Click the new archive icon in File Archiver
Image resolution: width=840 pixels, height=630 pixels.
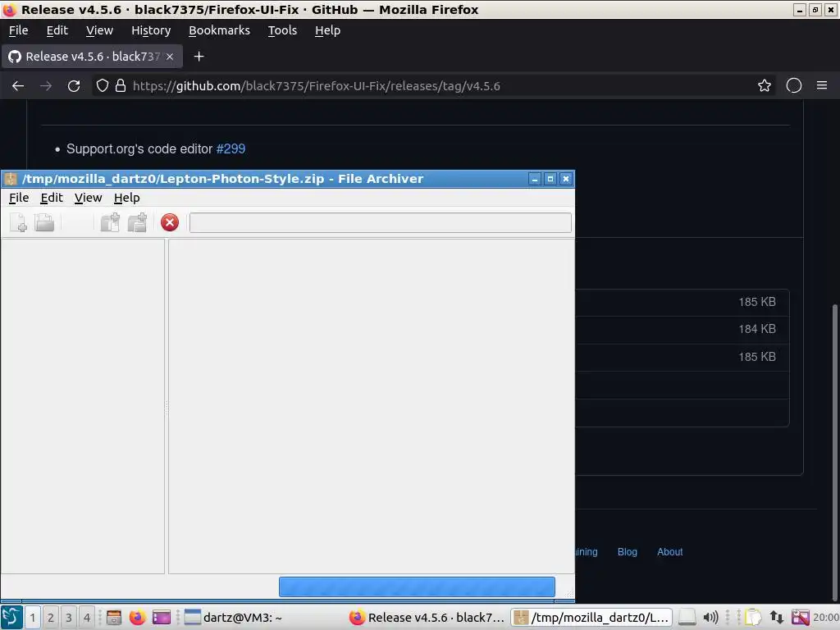19,222
